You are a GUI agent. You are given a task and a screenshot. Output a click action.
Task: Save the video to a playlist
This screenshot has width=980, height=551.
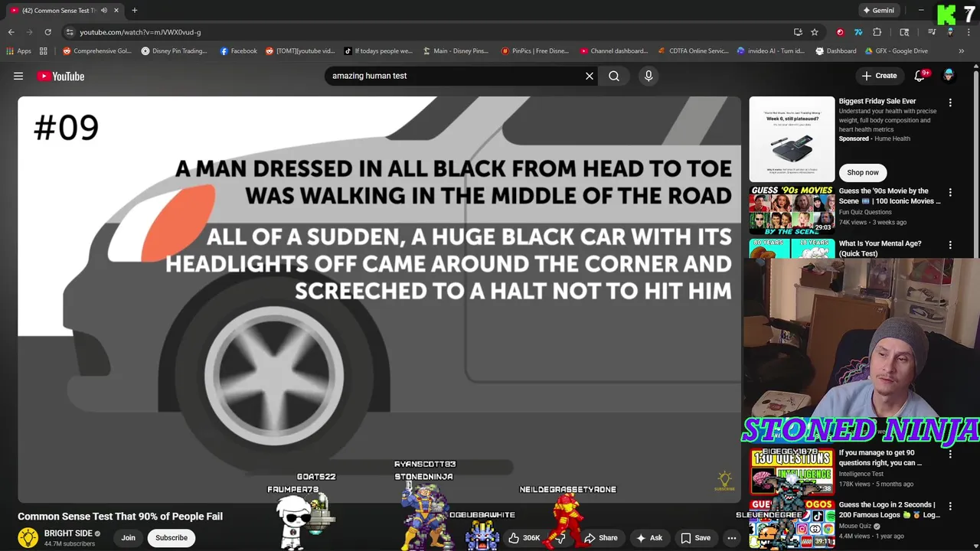pyautogui.click(x=695, y=537)
